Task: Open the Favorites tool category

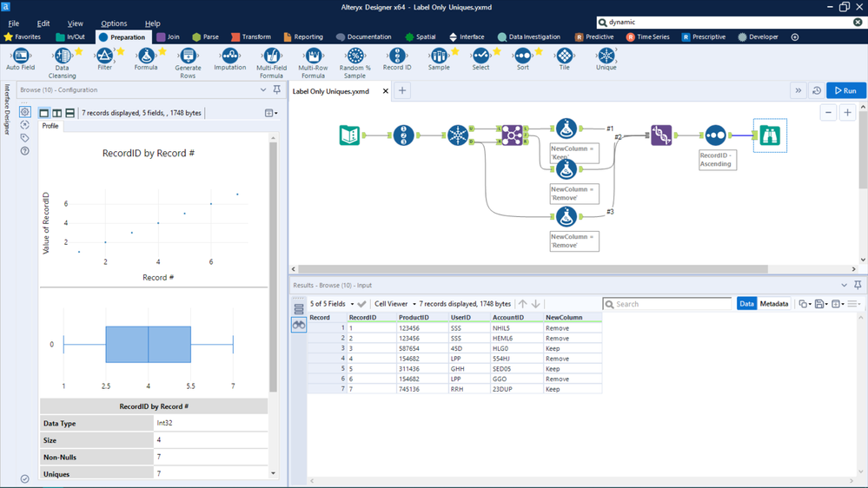Action: coord(22,37)
